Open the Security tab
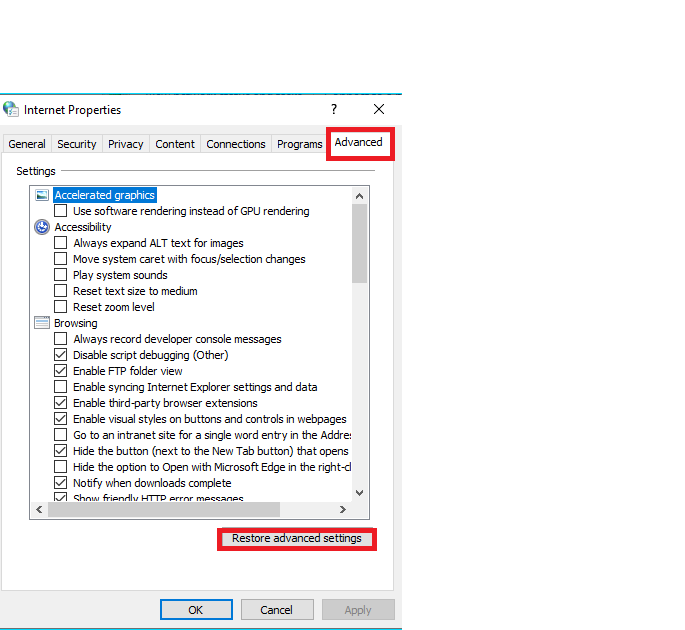Screen dimensions: 685x630 pos(76,144)
